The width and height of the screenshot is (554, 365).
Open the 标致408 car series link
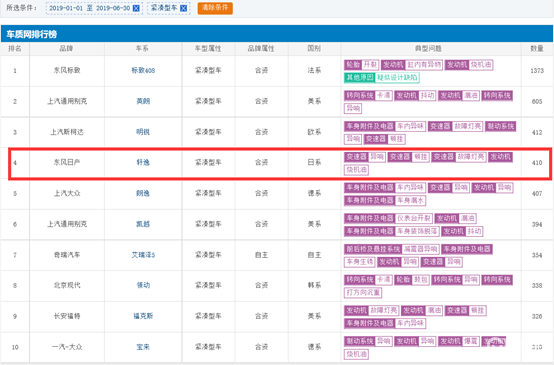click(x=143, y=71)
